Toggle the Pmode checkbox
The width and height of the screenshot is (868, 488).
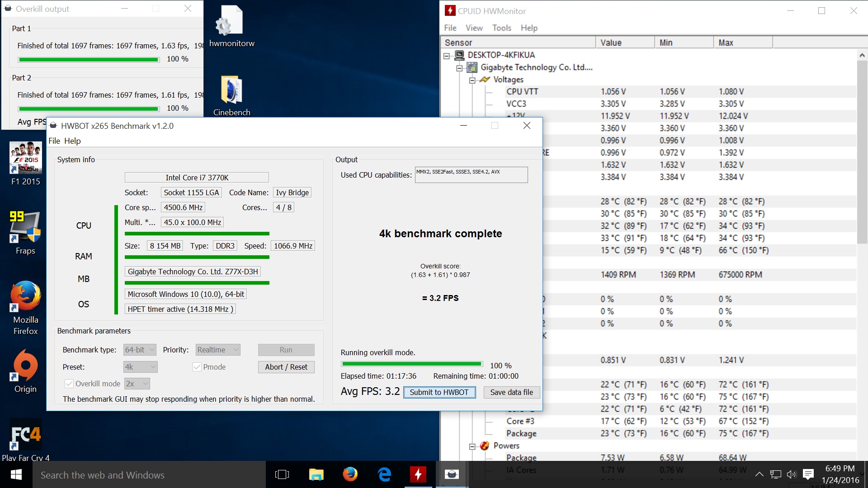(197, 367)
